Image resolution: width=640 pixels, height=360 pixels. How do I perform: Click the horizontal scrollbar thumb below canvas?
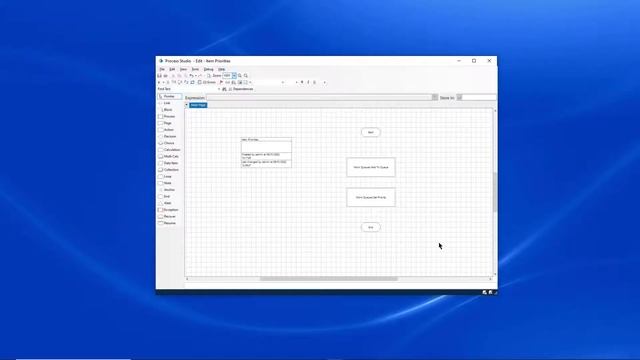point(329,279)
